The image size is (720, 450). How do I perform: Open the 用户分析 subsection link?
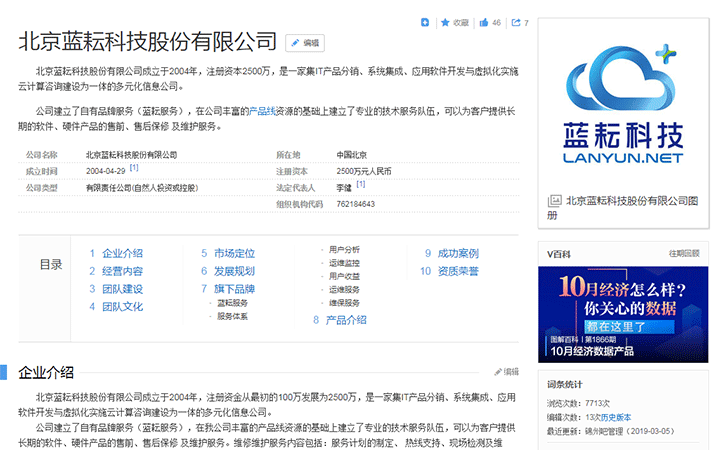tap(344, 249)
